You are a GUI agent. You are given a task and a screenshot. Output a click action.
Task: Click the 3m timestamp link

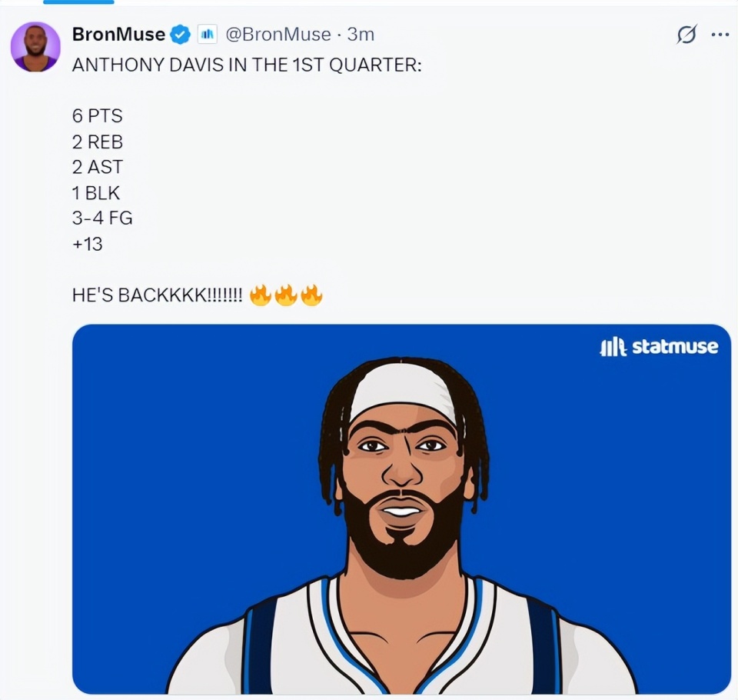(361, 35)
